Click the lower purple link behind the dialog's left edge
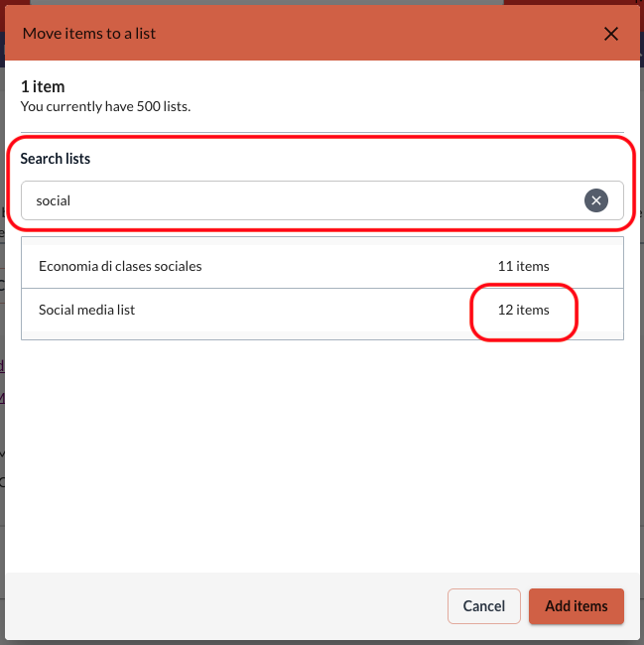 [x=2, y=398]
